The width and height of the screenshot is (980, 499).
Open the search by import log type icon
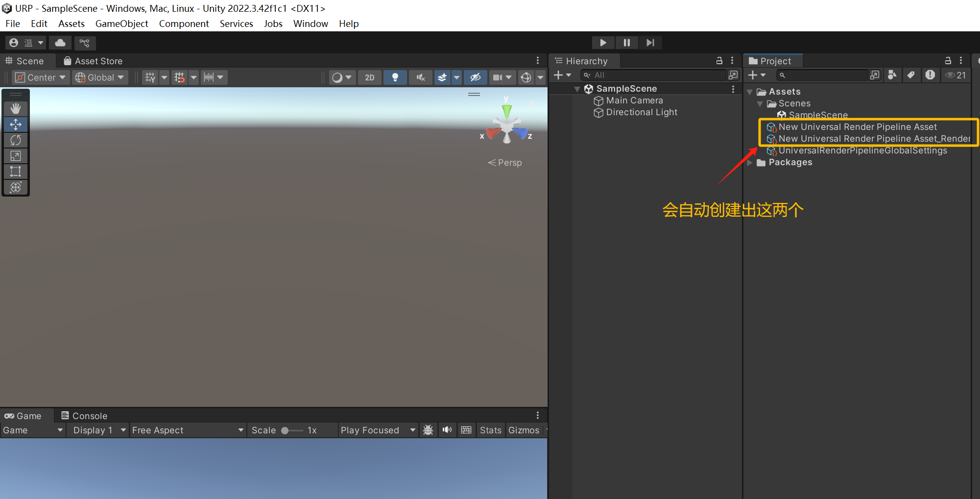click(x=930, y=75)
